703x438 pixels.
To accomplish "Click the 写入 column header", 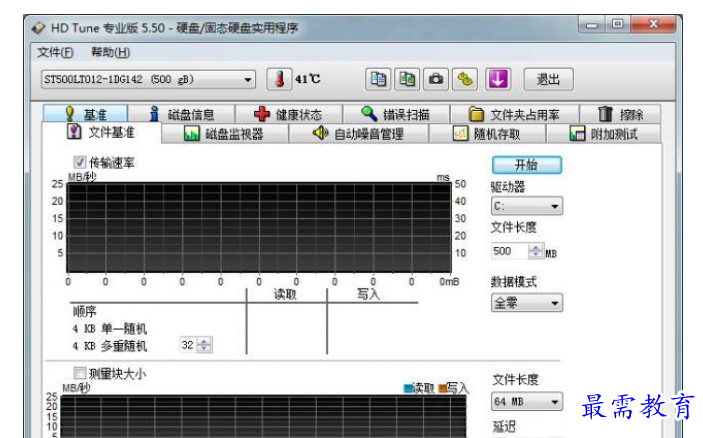I will tap(369, 295).
